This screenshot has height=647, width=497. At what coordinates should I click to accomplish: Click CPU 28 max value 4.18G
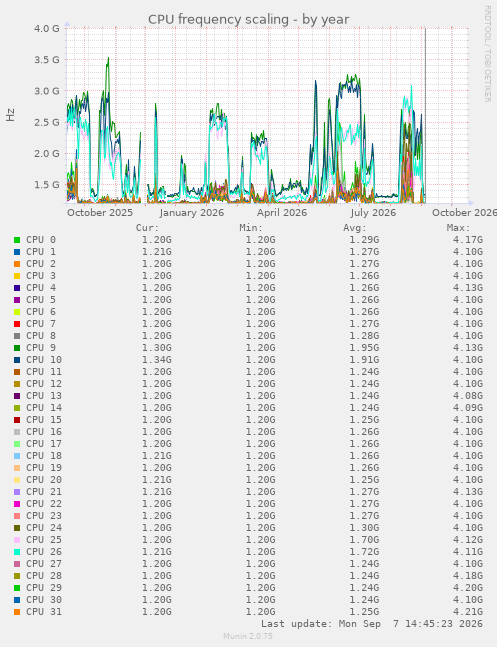point(468,576)
